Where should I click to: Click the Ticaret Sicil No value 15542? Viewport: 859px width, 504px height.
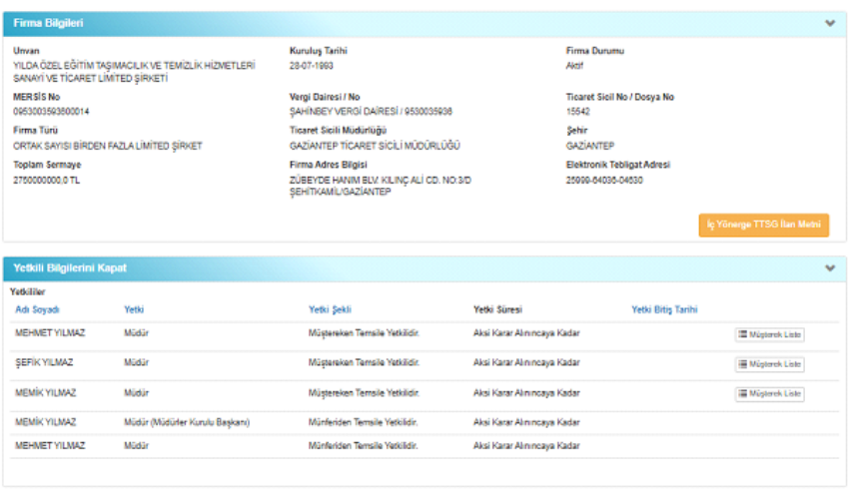click(578, 111)
